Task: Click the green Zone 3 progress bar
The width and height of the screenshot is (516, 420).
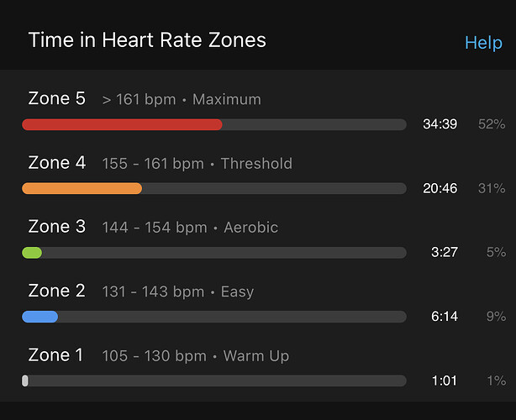Action: (x=214, y=253)
